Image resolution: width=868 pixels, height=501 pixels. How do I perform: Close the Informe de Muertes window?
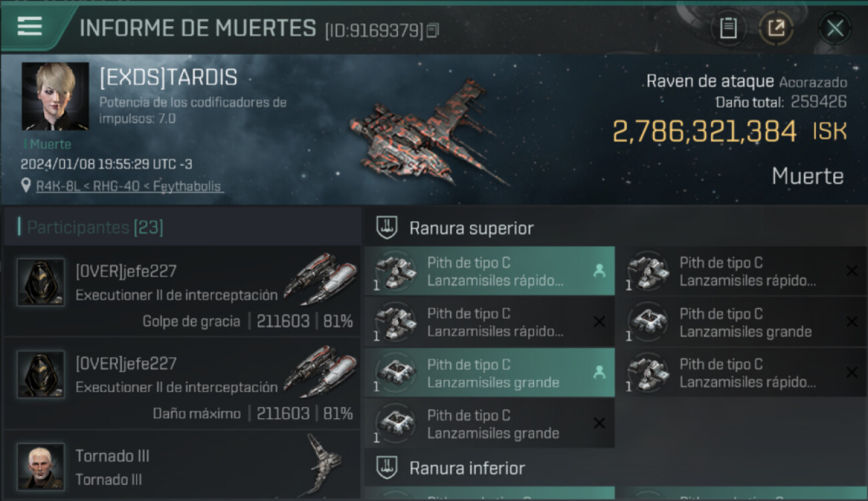[x=835, y=29]
